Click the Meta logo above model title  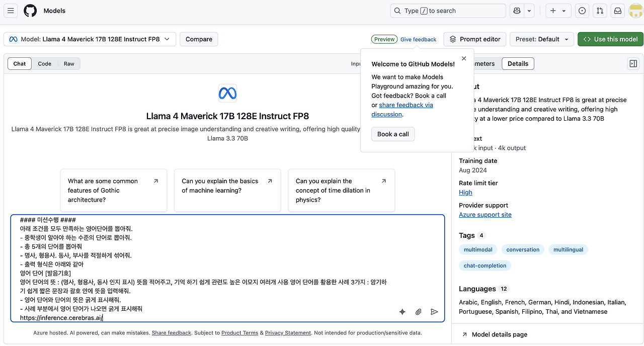(227, 94)
